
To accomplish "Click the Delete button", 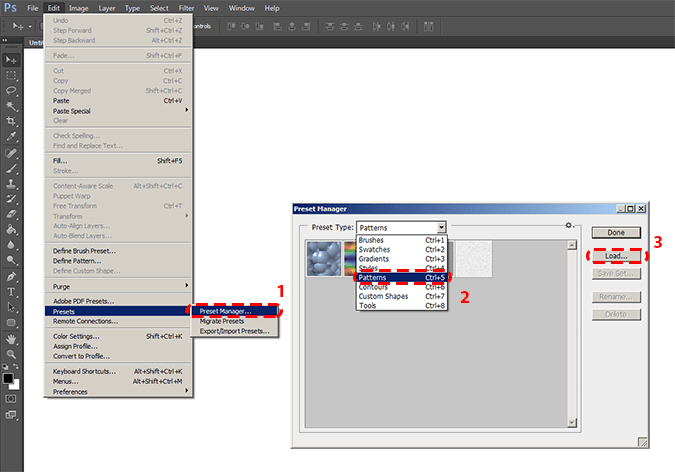I will click(x=616, y=314).
